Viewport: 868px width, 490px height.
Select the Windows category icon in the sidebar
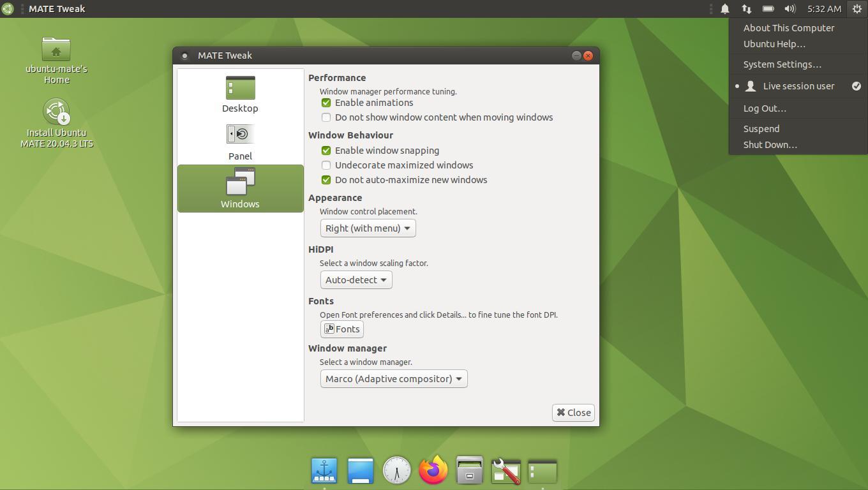coord(240,187)
